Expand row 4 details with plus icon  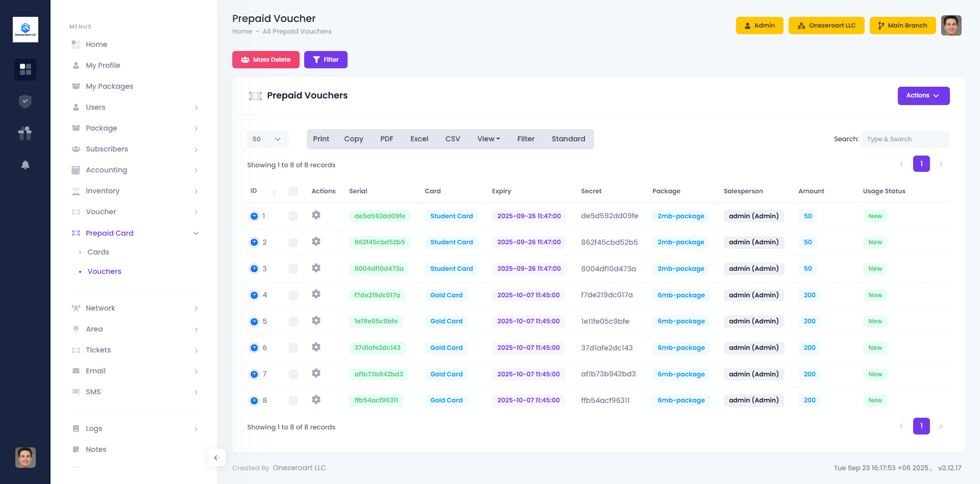click(x=254, y=295)
